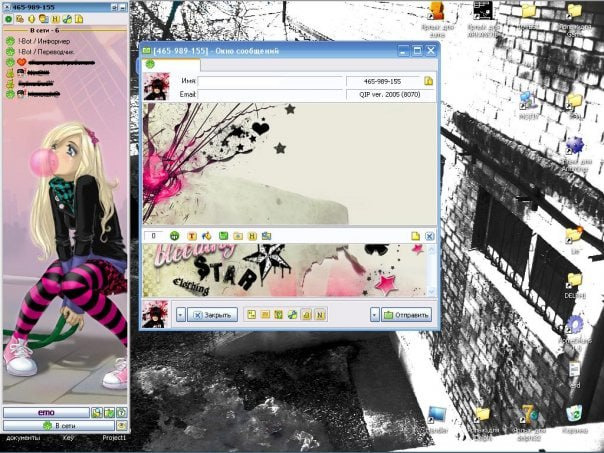Click the N icon in the bottom chat toolbar

tap(322, 314)
